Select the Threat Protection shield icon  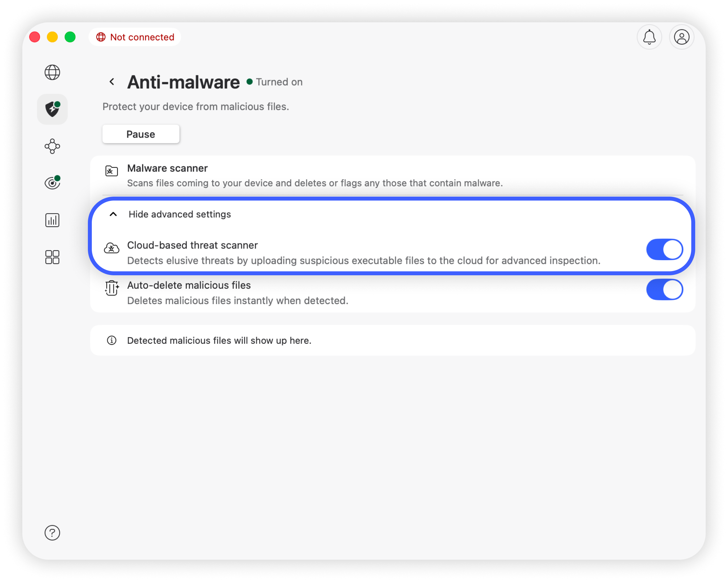(x=52, y=109)
